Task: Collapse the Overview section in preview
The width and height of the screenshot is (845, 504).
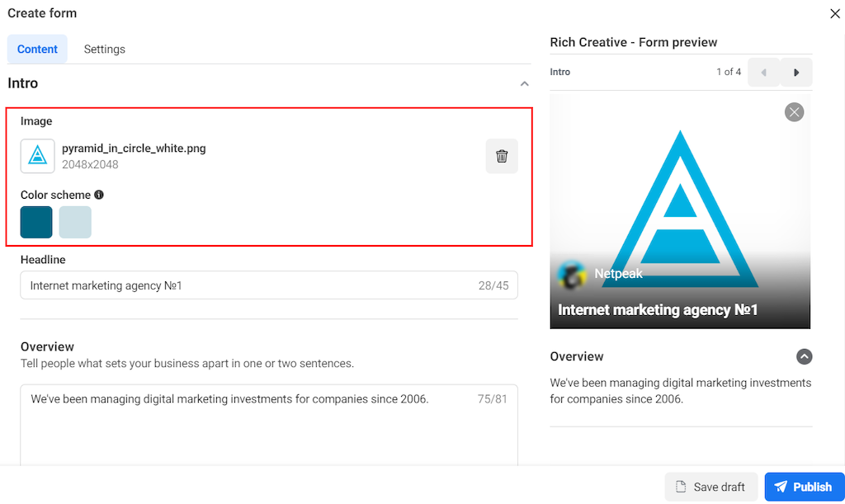Action: (804, 356)
